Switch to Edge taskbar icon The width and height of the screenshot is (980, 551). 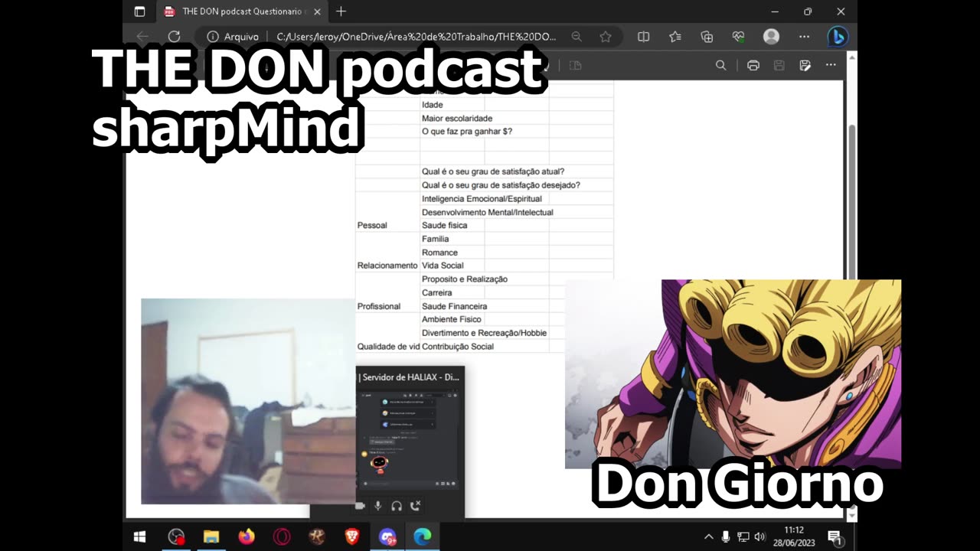point(423,536)
